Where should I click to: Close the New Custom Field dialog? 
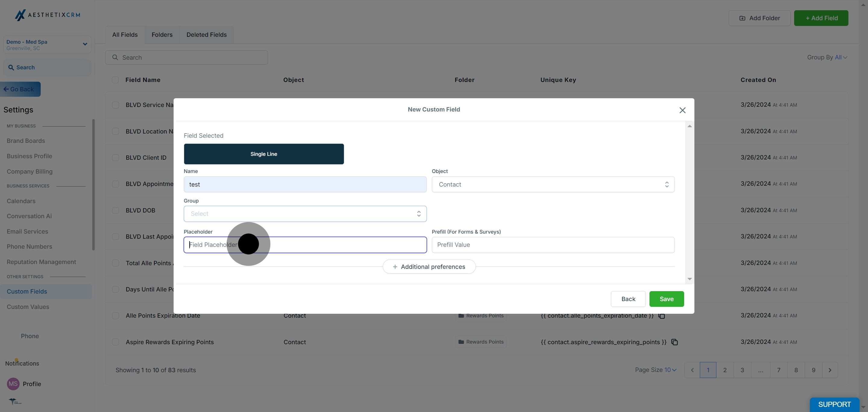(682, 110)
